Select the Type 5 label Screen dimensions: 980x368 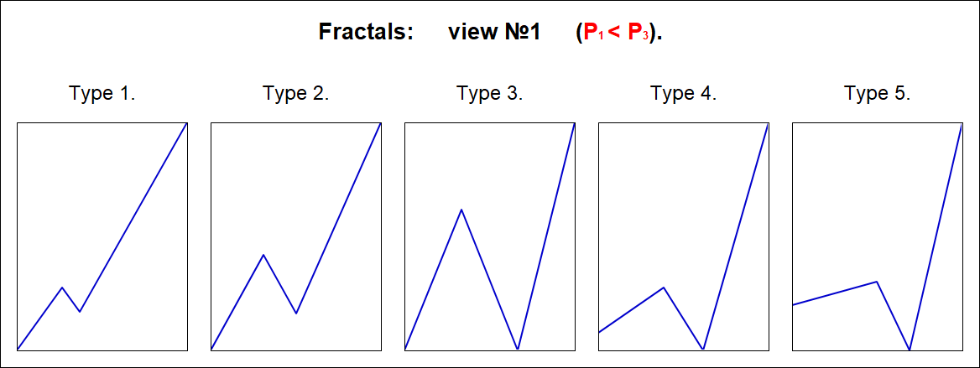877,93
